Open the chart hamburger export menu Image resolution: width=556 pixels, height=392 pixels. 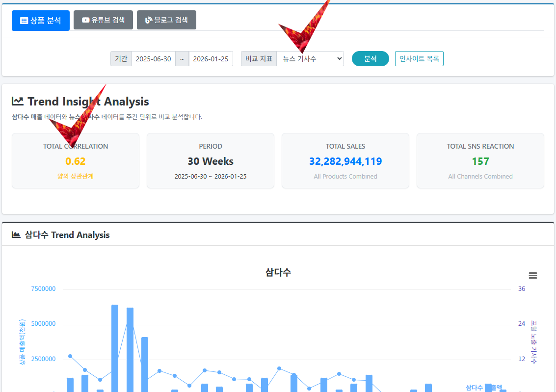point(533,276)
